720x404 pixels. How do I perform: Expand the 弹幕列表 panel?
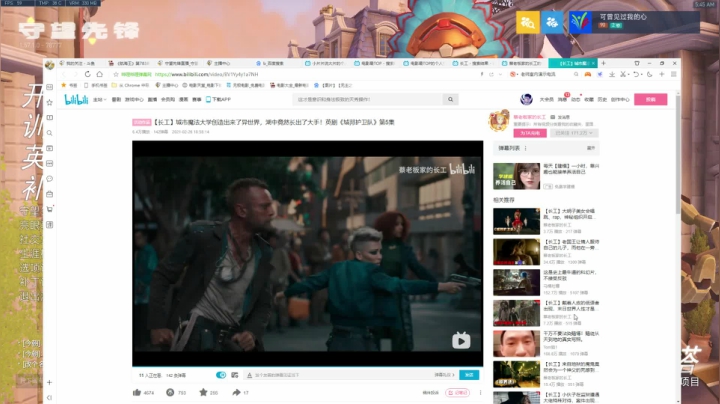click(591, 148)
